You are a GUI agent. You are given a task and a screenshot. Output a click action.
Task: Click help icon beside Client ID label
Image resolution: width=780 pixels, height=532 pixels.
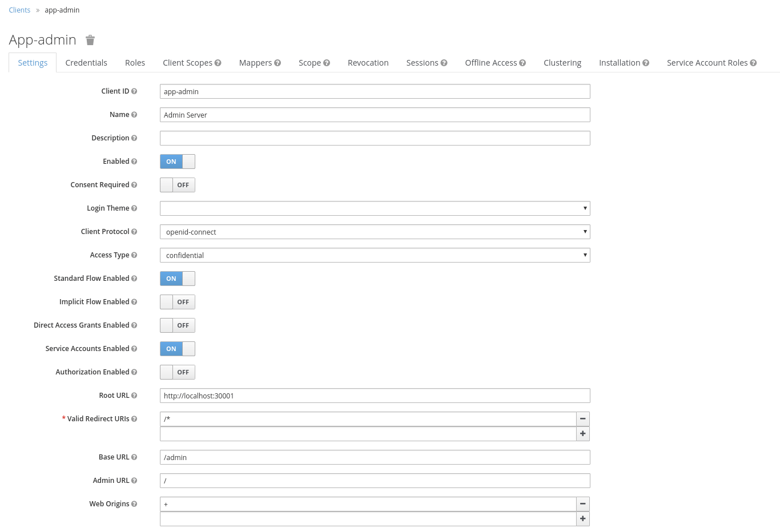[134, 91]
